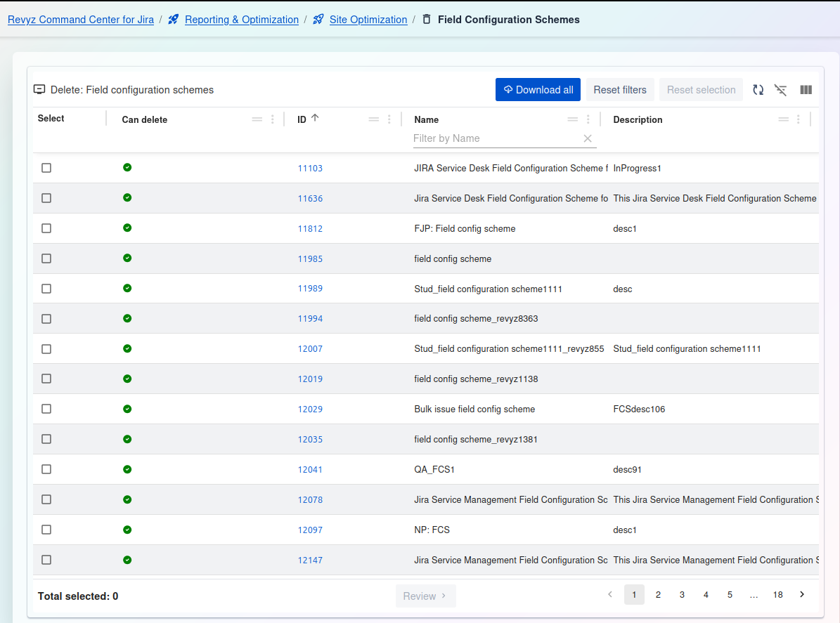Click drag handle on Can delete column

pos(257,119)
